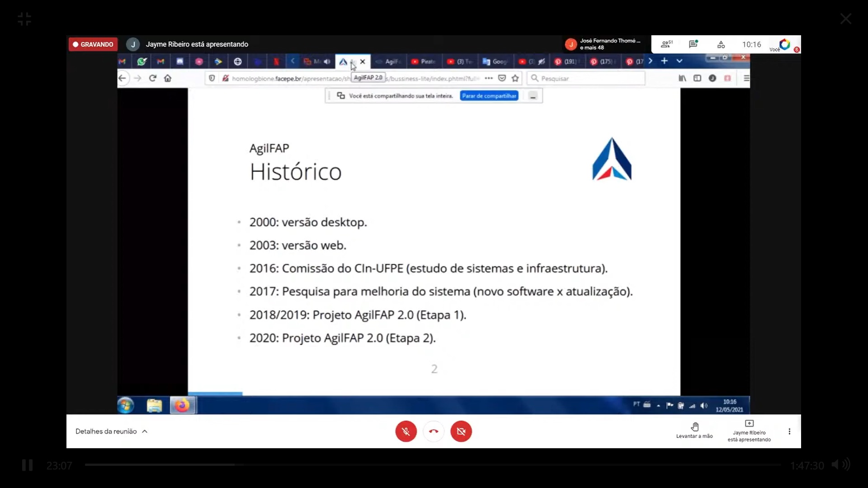Pause the video playback
Screen dimensions: 868x488
tap(28, 465)
